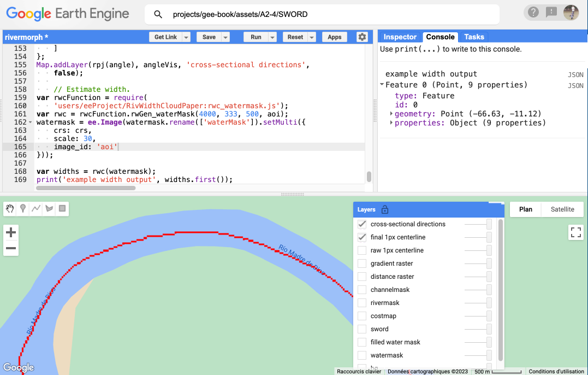Uncheck the cross-sectional directions layer
Viewport: 588px width, 375px height.
click(362, 224)
